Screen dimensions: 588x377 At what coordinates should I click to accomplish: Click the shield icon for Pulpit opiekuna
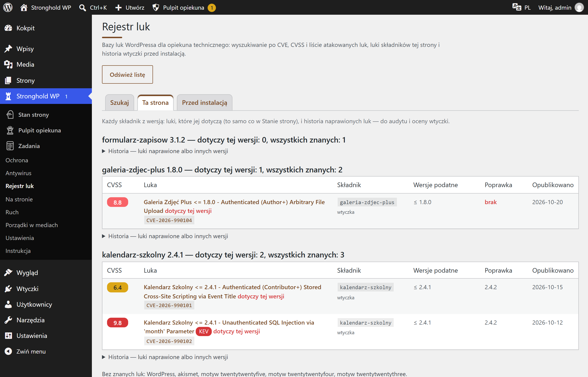(156, 8)
